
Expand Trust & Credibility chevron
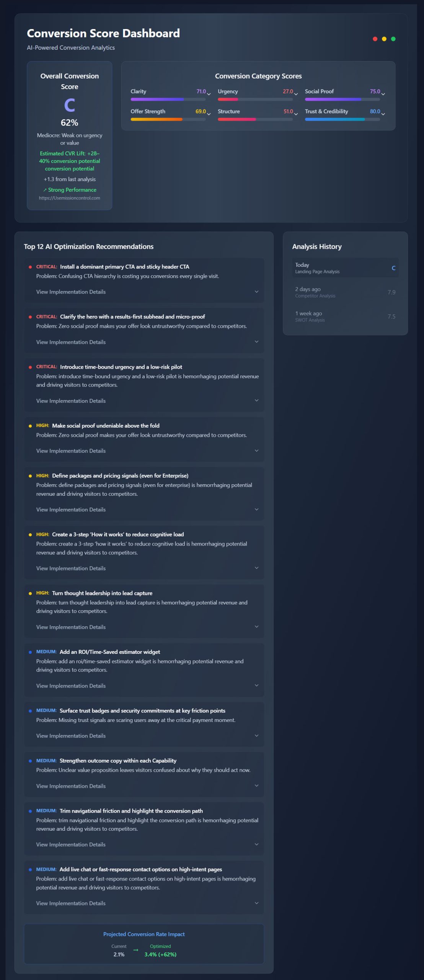[383, 114]
